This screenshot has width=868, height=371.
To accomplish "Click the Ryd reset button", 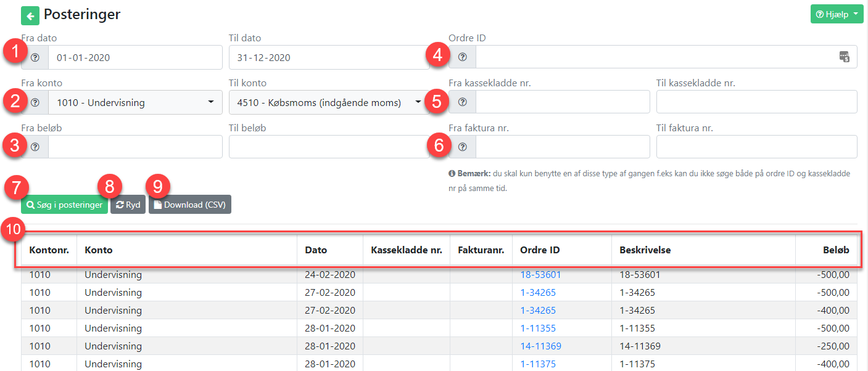I will pyautogui.click(x=128, y=205).
